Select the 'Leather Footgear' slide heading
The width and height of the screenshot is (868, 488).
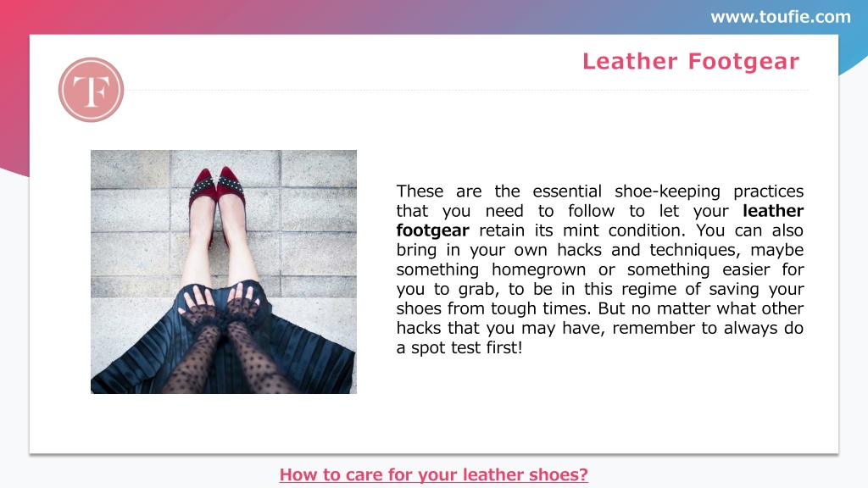[691, 61]
